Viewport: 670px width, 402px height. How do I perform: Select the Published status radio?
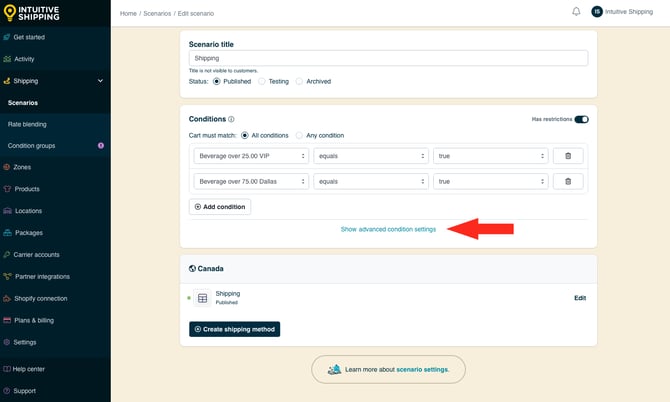pyautogui.click(x=217, y=81)
